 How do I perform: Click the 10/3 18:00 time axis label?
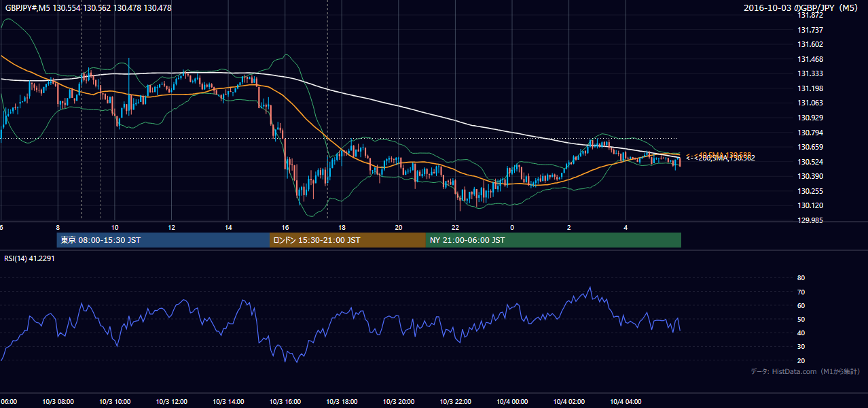(x=342, y=402)
